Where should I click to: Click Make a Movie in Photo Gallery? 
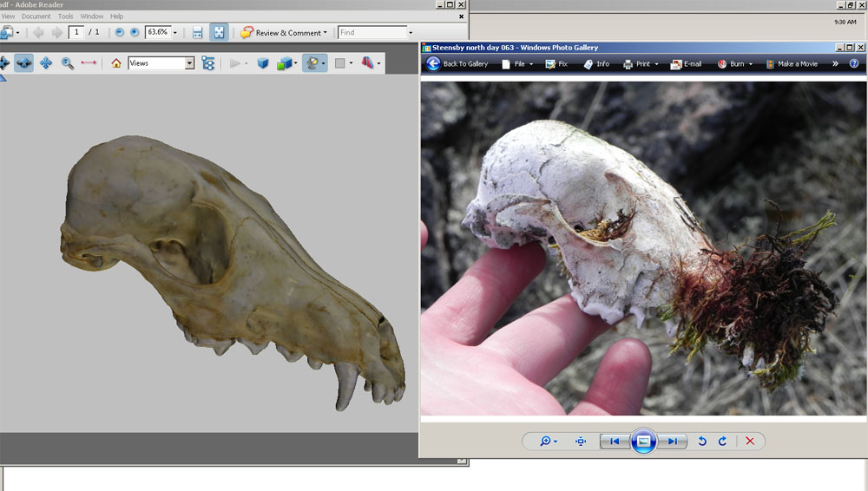click(x=792, y=64)
